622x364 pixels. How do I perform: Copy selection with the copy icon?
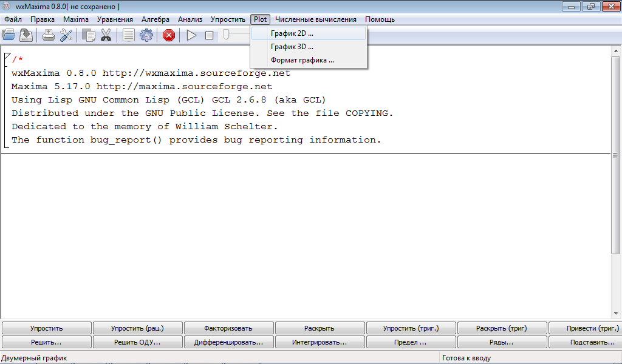tap(88, 35)
